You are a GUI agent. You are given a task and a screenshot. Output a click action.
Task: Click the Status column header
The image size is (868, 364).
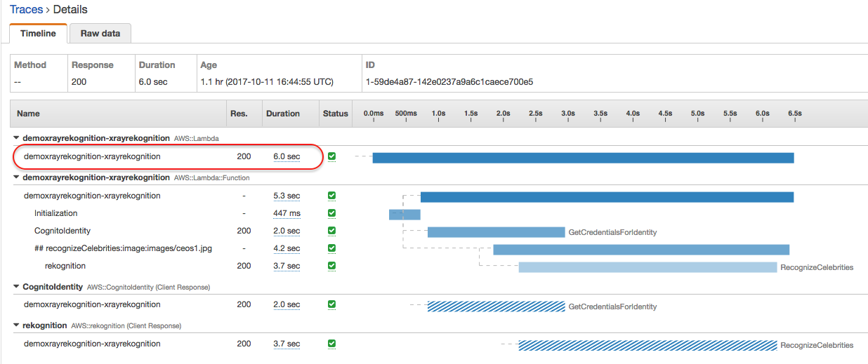tap(335, 114)
